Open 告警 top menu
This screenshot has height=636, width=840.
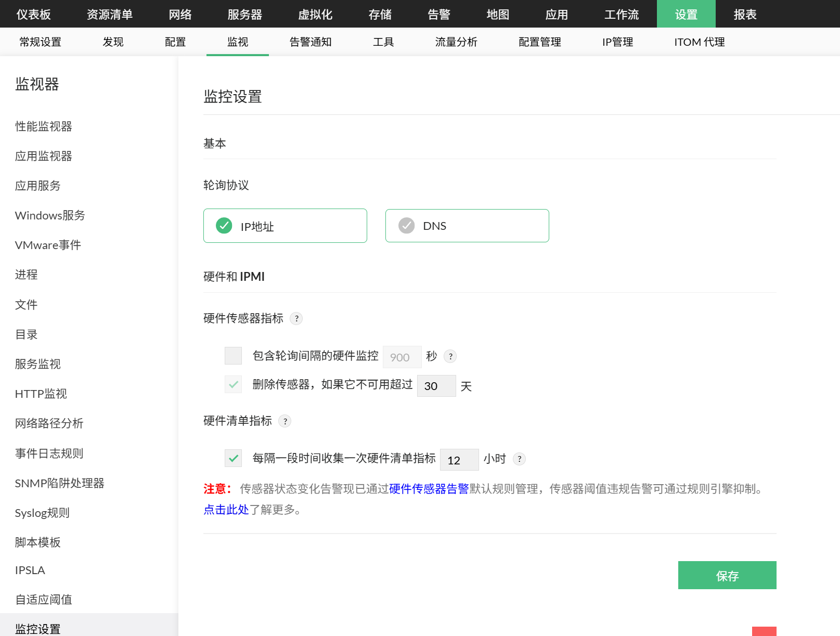pyautogui.click(x=439, y=14)
